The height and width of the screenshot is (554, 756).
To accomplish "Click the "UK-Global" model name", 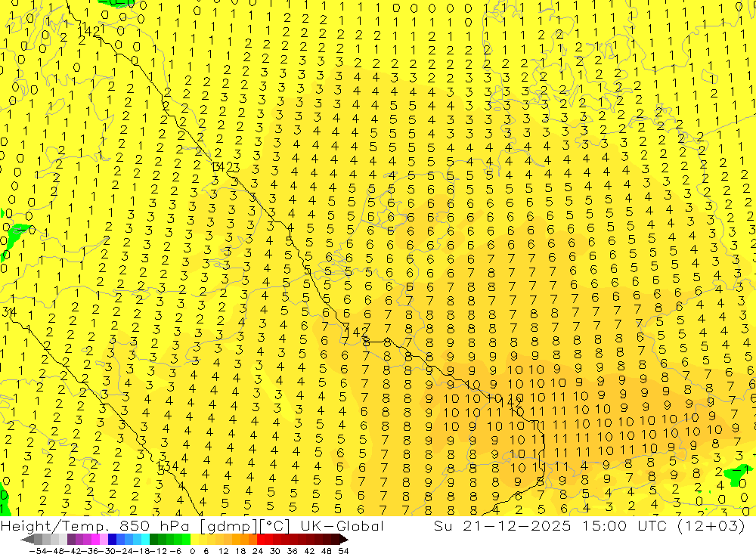I will click(342, 526).
